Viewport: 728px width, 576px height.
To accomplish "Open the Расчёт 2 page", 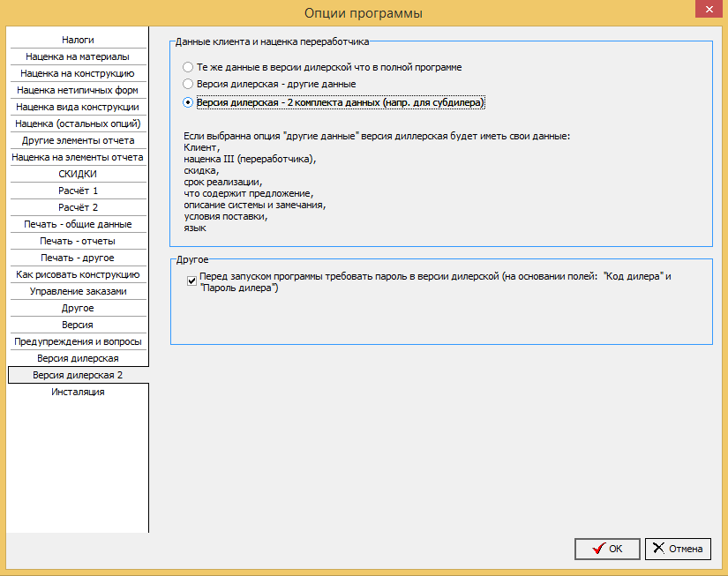I will point(78,207).
